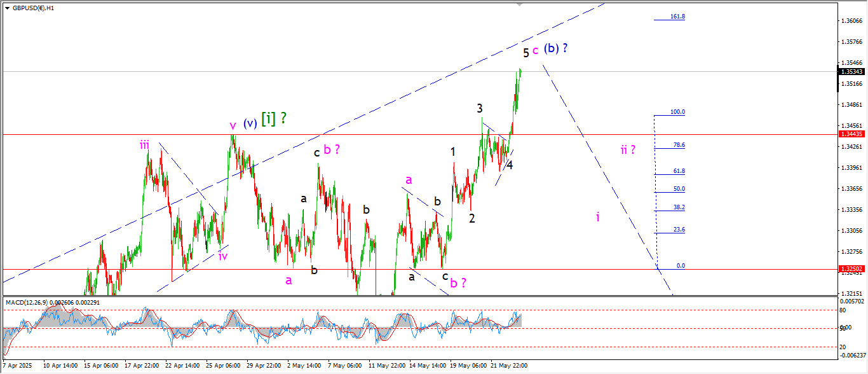Open the dropdown arrow beside GBPUSD title
The image size is (868, 374).
7,8
